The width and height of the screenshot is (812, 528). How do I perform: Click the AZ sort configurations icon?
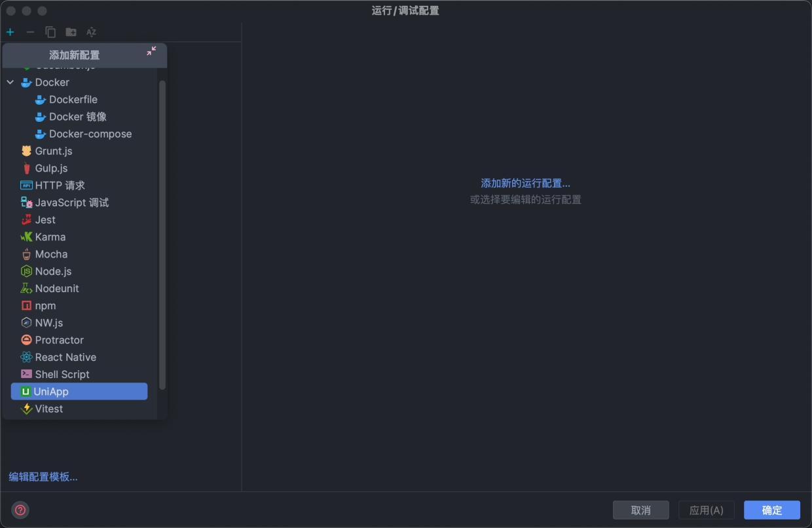pyautogui.click(x=91, y=32)
